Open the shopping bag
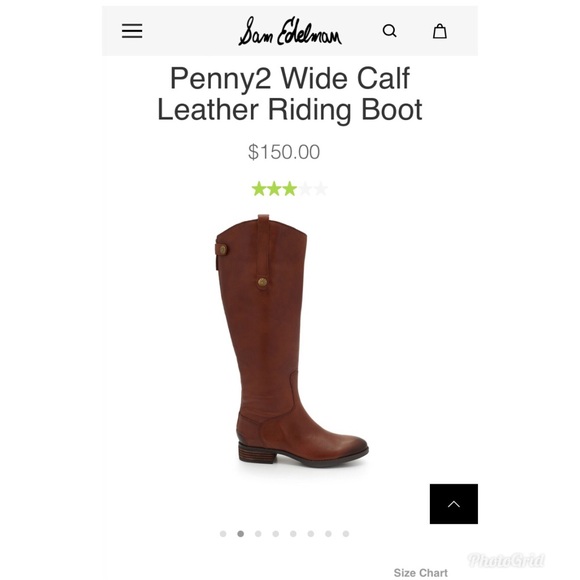The width and height of the screenshot is (580, 580). coord(440,31)
